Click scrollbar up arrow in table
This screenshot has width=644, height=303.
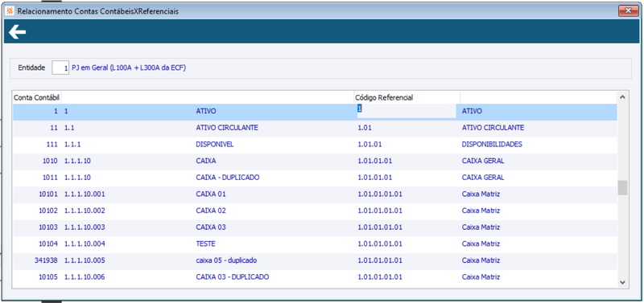[622, 97]
